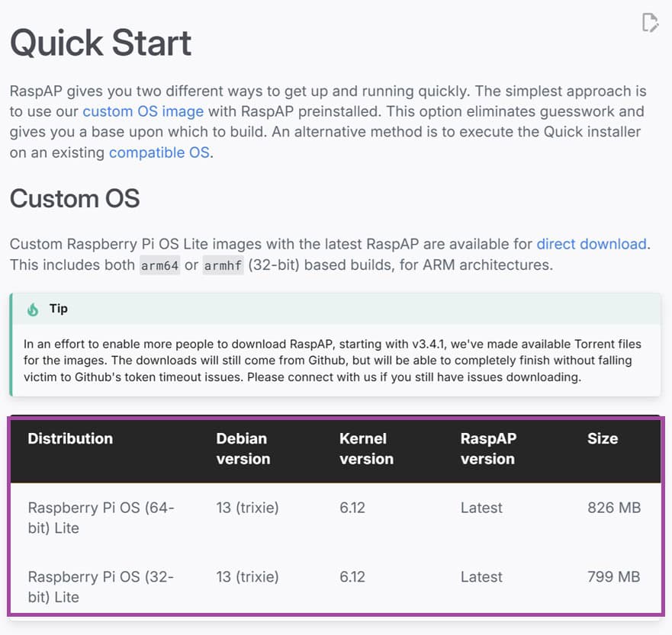Click the "Quick Start" page heading
The image size is (672, 635).
pos(101,43)
